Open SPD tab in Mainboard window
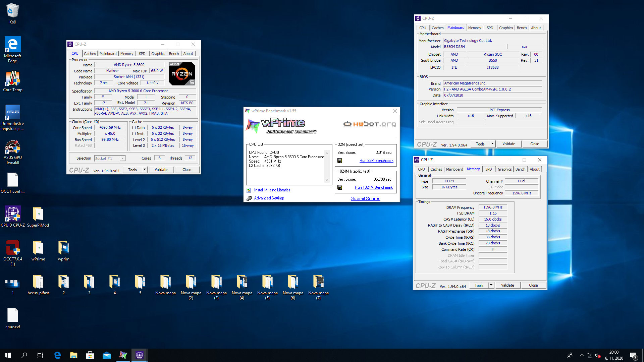Image resolution: width=644 pixels, height=362 pixels. 490,28
